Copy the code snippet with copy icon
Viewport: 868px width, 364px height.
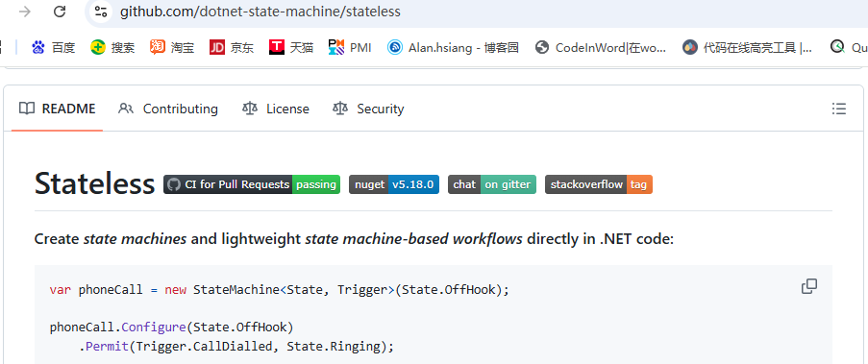(809, 286)
